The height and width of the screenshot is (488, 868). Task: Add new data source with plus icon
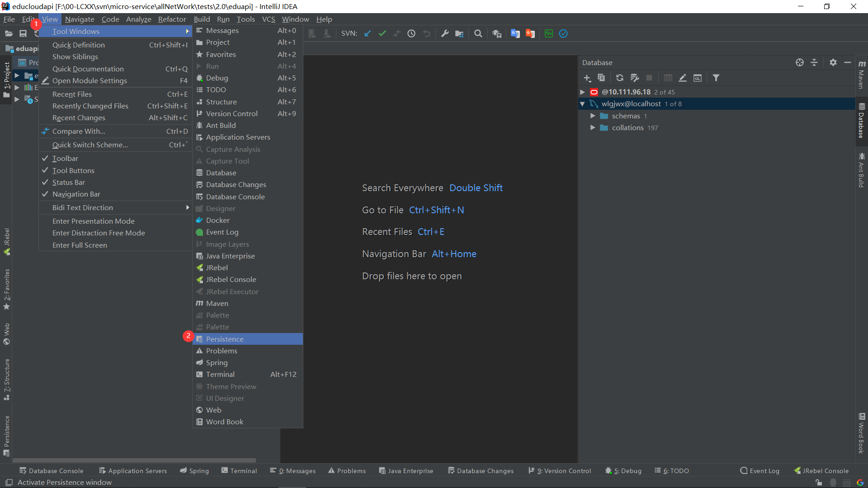[587, 78]
